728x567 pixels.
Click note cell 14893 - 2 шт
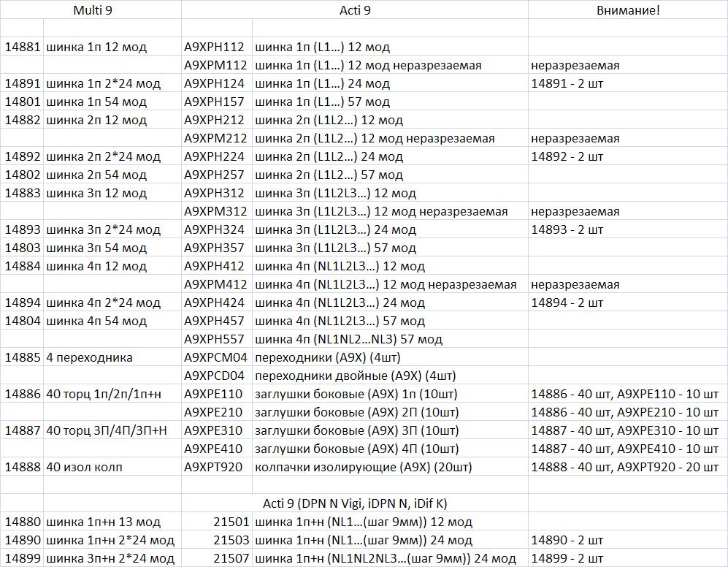[628, 229]
